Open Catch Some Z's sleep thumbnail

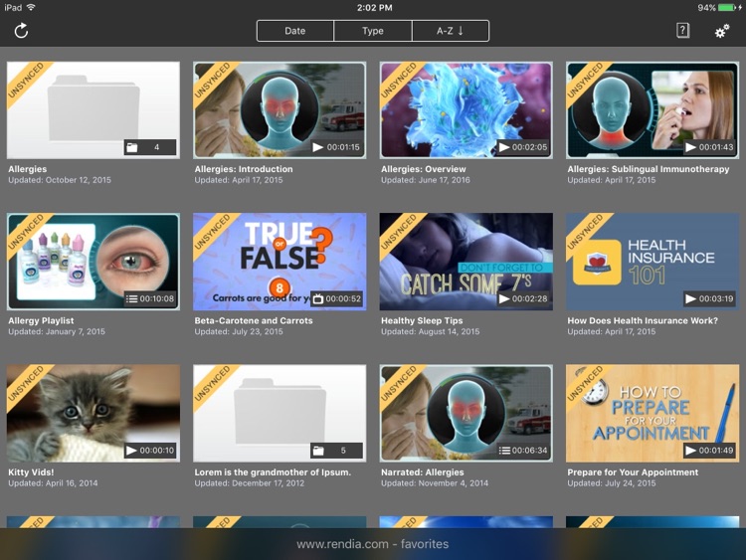click(x=466, y=262)
